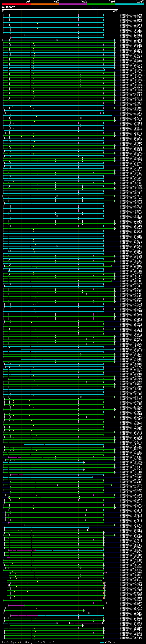Click hit label UniRef100_Q00X27
Screen dimensions: 146x644
tap(131, 37)
